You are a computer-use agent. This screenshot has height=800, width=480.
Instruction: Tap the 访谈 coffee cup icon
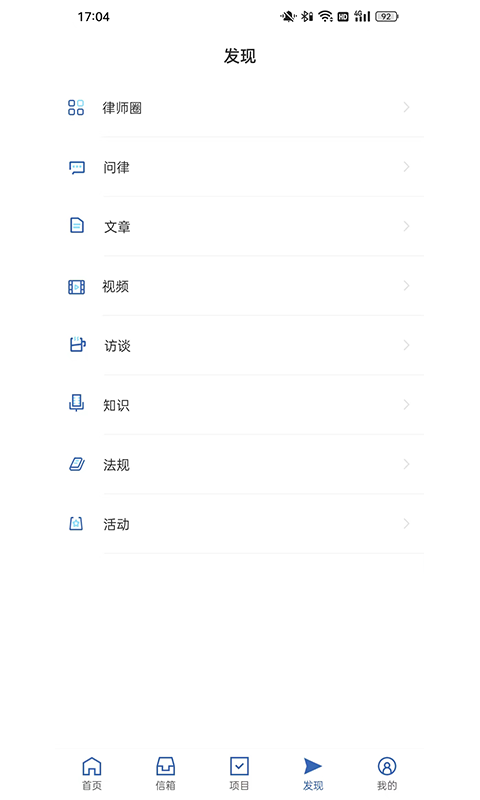click(78, 344)
